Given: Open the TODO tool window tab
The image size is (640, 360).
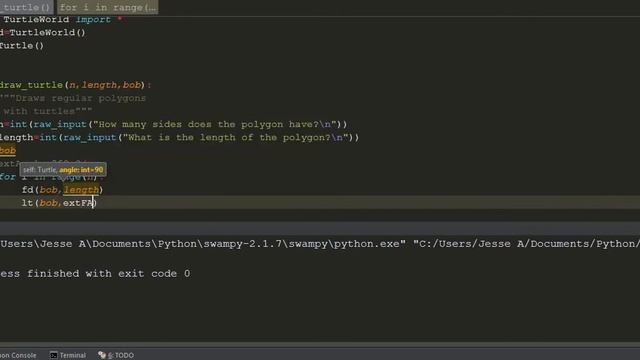Looking at the screenshot, I should pos(116,355).
